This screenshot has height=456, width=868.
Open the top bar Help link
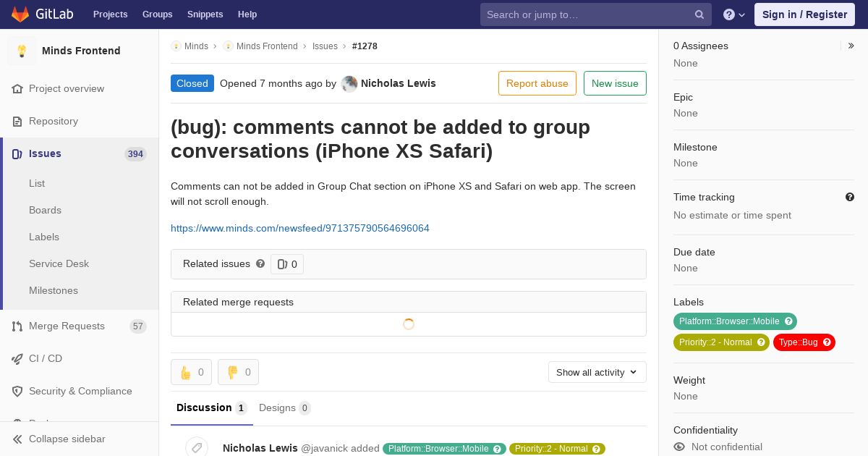[247, 14]
